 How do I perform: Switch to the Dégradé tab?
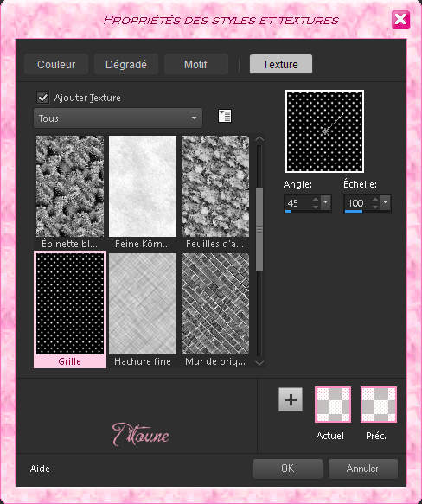(x=126, y=64)
